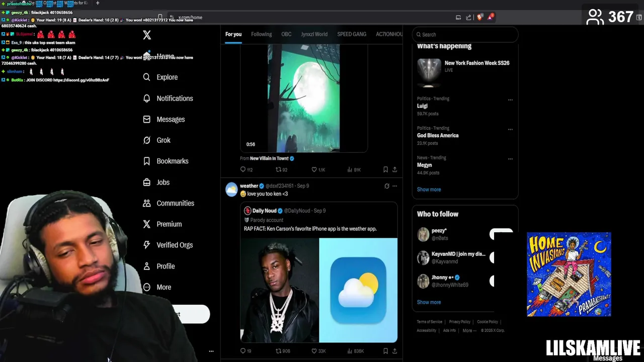Switch to the Following tab

pyautogui.click(x=261, y=34)
